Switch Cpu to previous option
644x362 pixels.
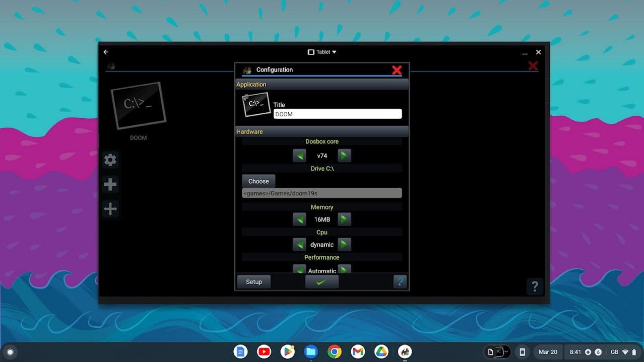click(x=299, y=245)
